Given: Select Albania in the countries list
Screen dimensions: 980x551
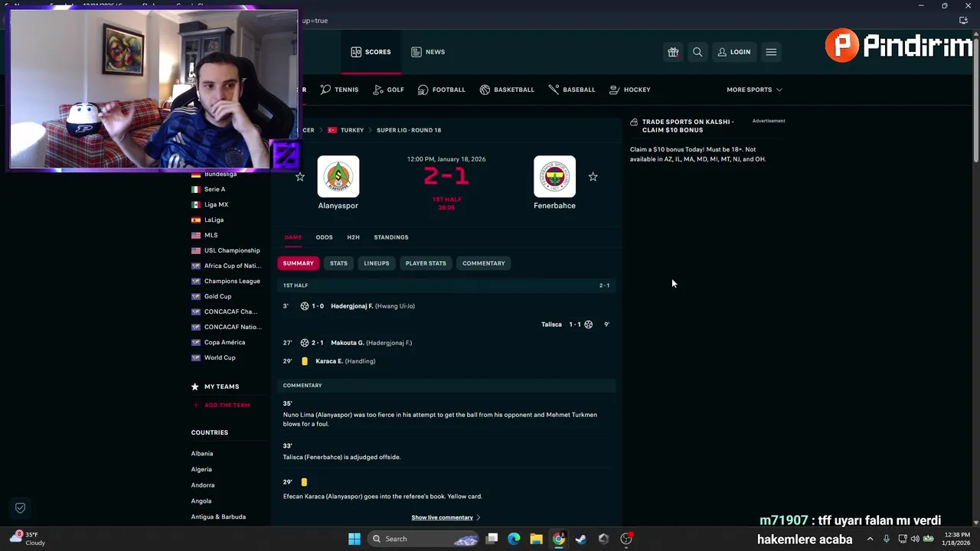Looking at the screenshot, I should tap(202, 454).
